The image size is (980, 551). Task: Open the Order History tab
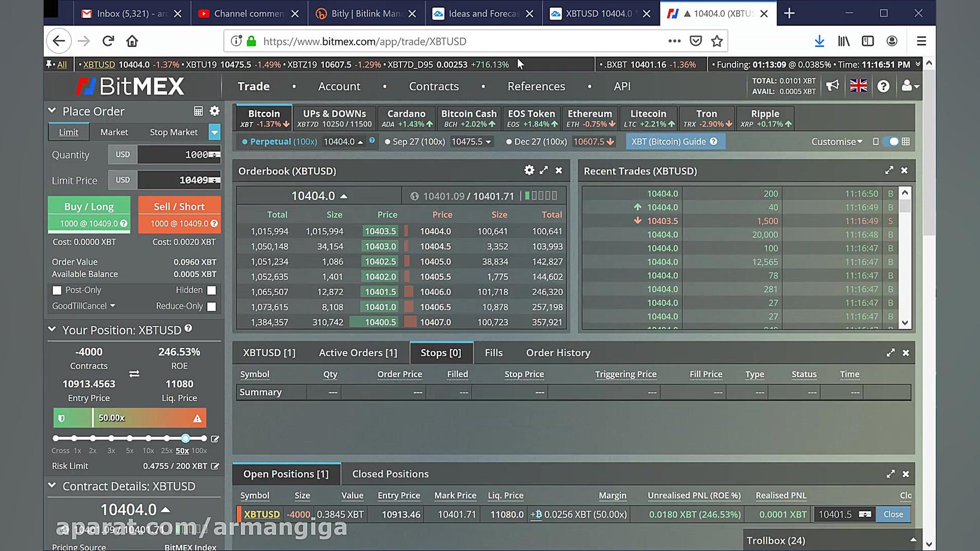pos(558,352)
